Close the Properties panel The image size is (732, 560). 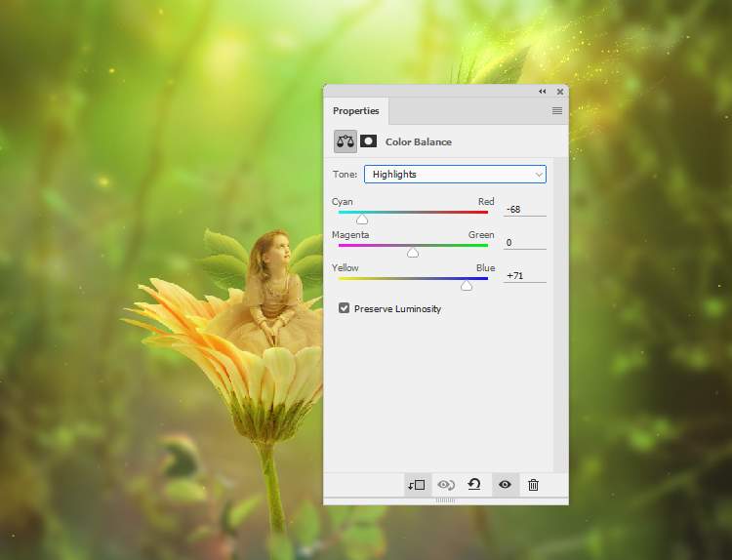pyautogui.click(x=560, y=92)
